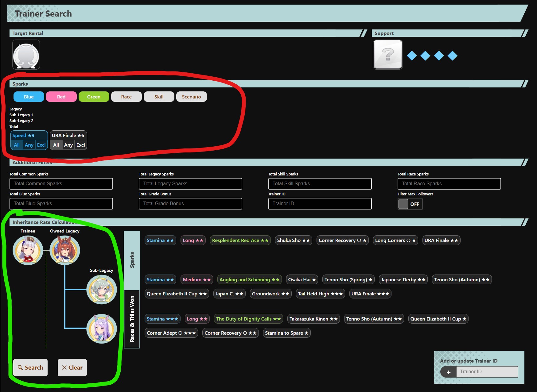The height and width of the screenshot is (392, 537).
Task: Select Excl mode for URA Finale spark
Action: pyautogui.click(x=81, y=145)
